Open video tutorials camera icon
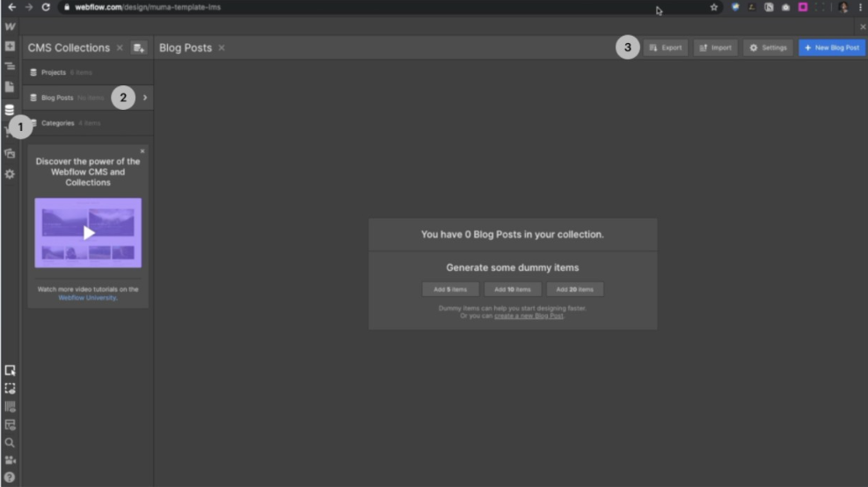The height and width of the screenshot is (487, 868). click(x=10, y=460)
